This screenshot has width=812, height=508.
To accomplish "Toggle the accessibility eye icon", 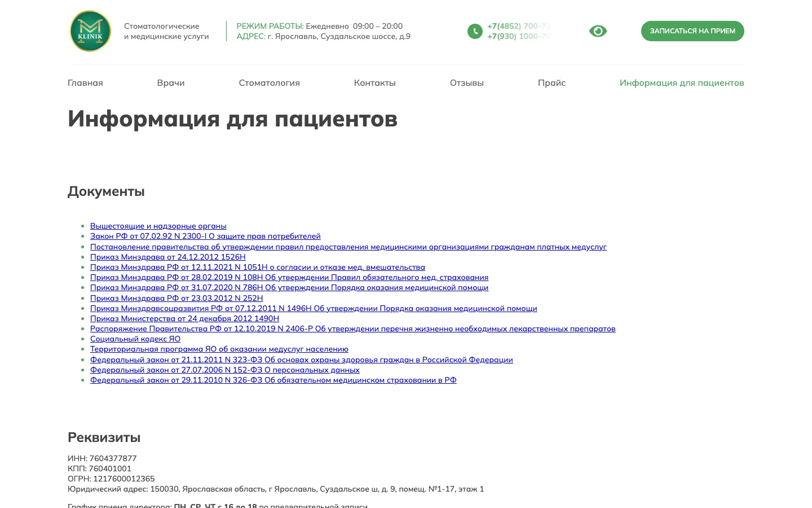I will 598,31.
